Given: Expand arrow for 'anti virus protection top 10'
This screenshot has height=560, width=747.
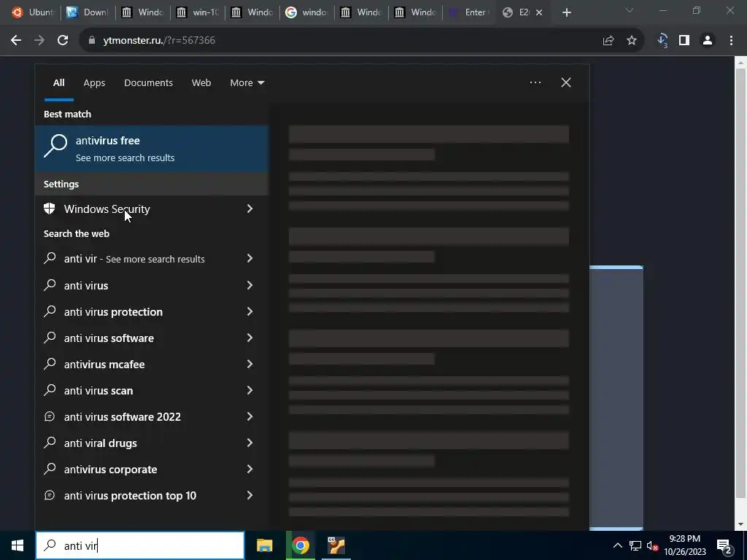Looking at the screenshot, I should (249, 495).
